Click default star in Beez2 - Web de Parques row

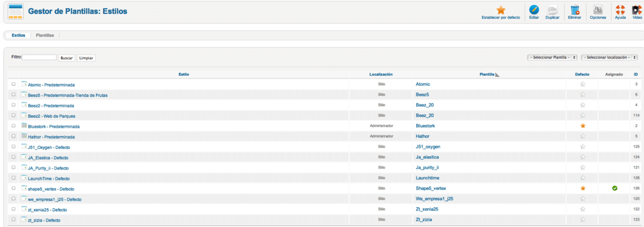583,116
